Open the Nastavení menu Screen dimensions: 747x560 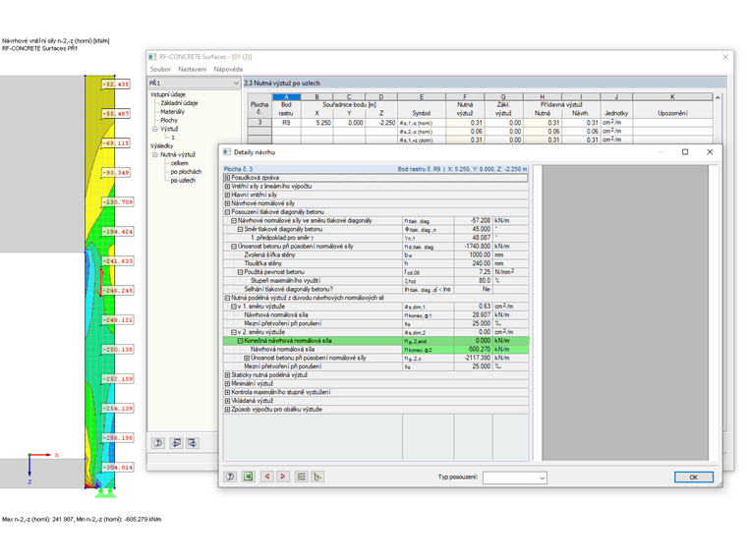click(193, 69)
